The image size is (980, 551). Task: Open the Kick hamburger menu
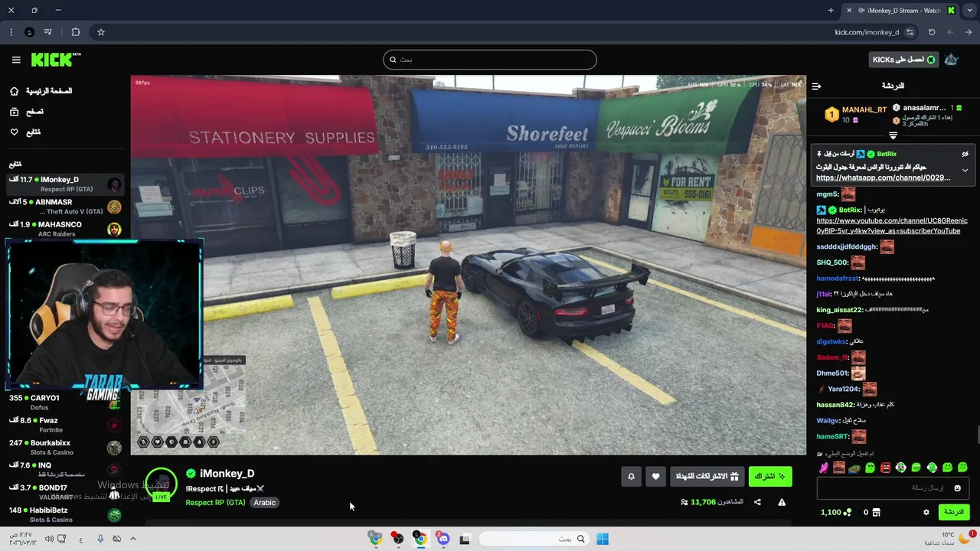[x=16, y=60]
